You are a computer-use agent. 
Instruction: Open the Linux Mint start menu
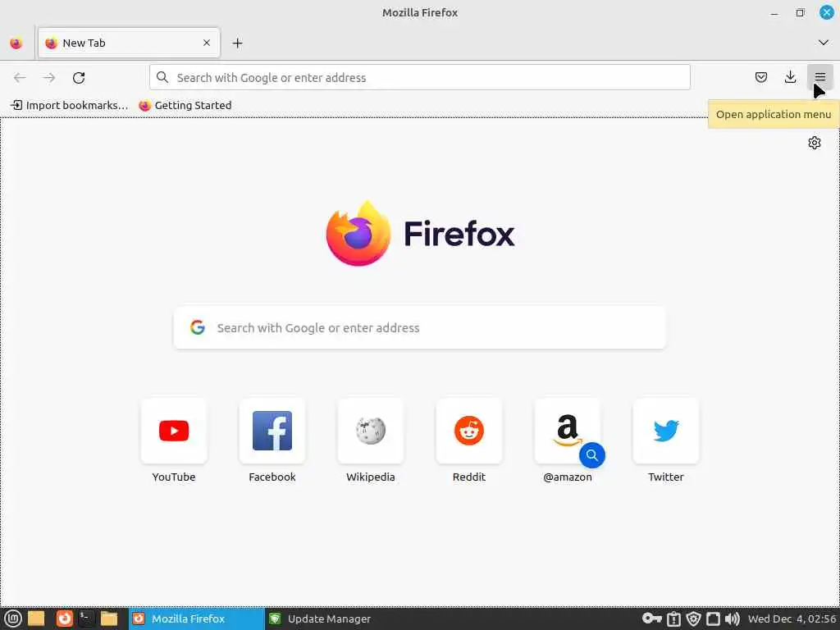coord(12,619)
